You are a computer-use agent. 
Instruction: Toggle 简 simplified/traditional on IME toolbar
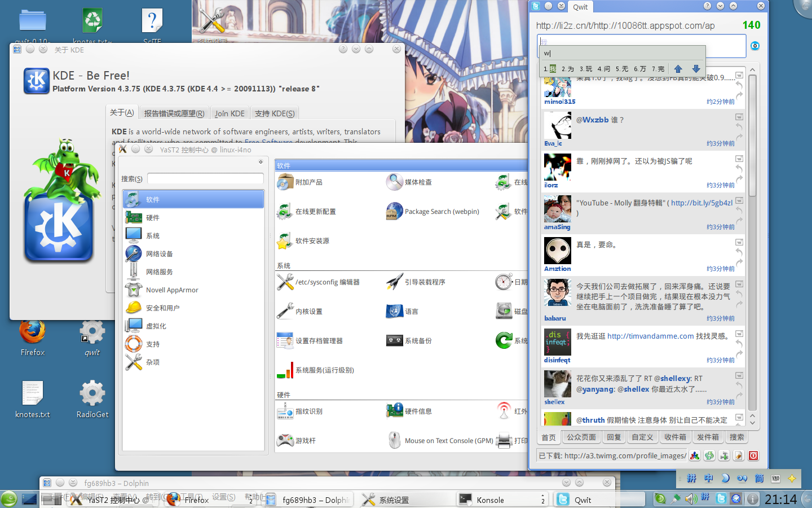(759, 479)
